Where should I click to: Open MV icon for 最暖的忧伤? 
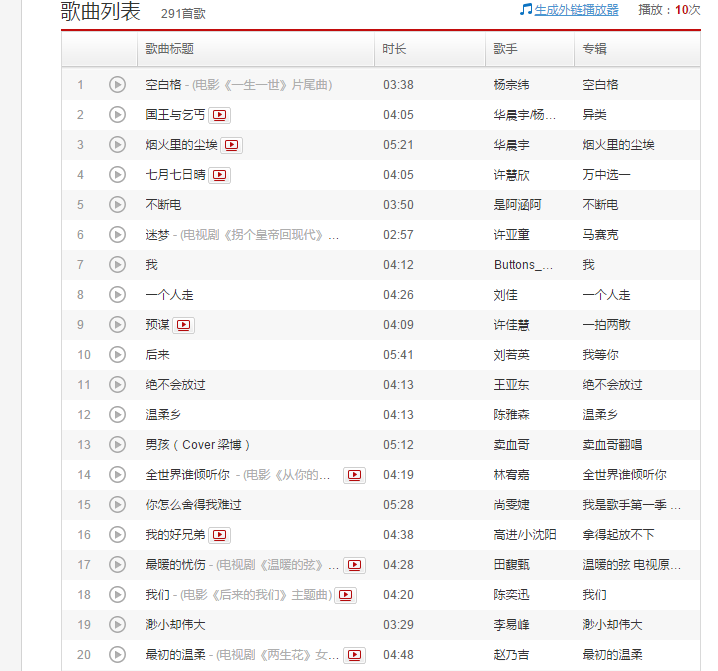click(354, 565)
